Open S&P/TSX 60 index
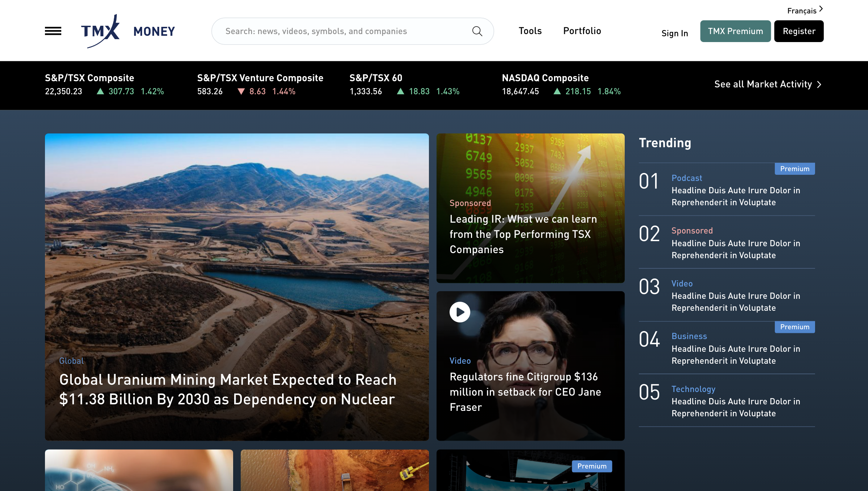Image resolution: width=868 pixels, height=491 pixels. pyautogui.click(x=376, y=78)
